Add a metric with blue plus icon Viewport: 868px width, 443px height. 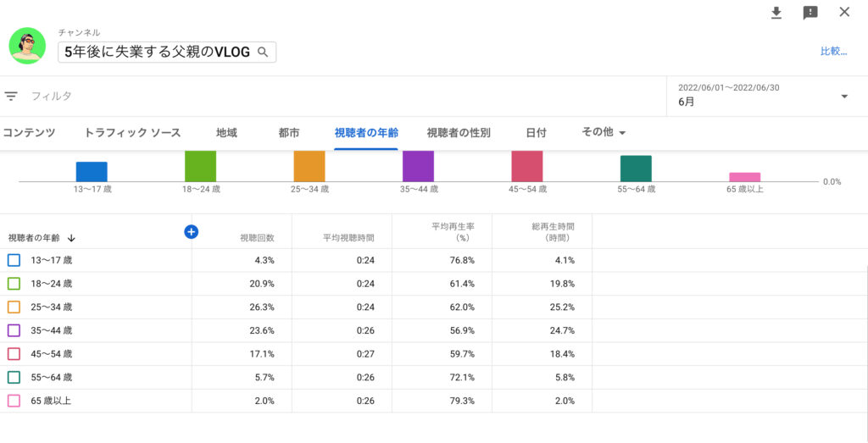[191, 231]
